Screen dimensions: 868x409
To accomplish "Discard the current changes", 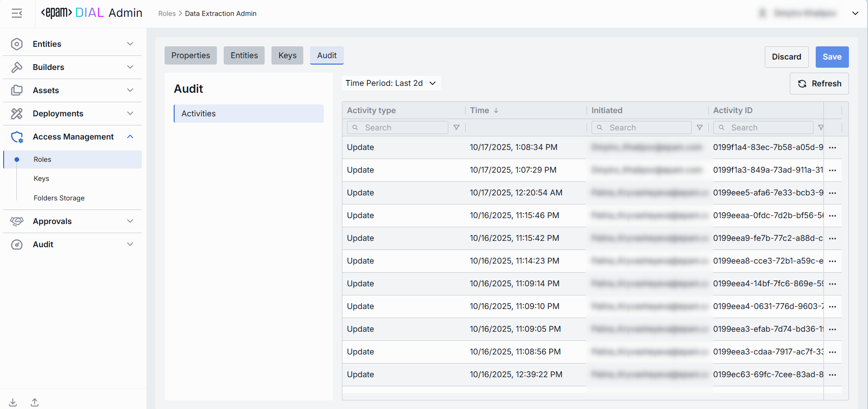I will click(786, 57).
